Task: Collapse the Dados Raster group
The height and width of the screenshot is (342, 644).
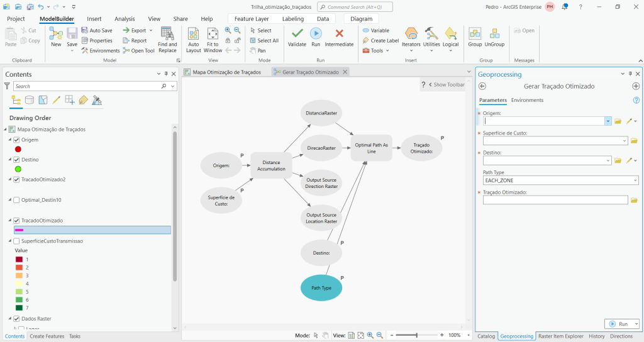Action: 9,319
